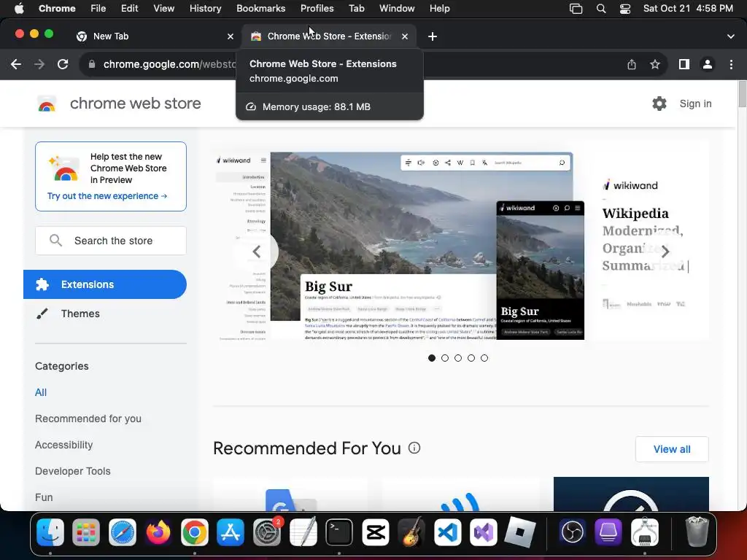Click Try out the new experience link
This screenshot has width=747, height=560.
107,195
